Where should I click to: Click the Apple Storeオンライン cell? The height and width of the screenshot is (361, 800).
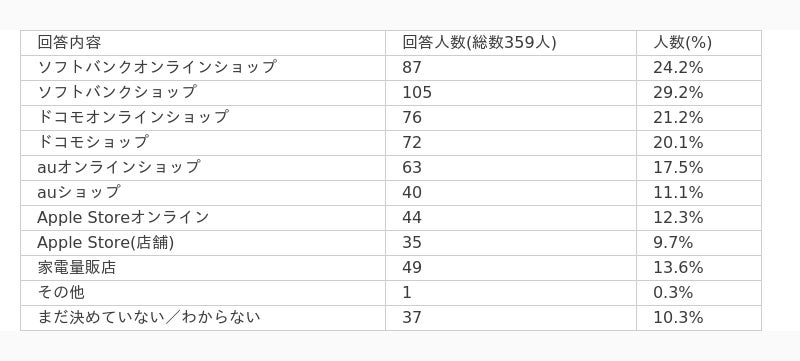203,218
